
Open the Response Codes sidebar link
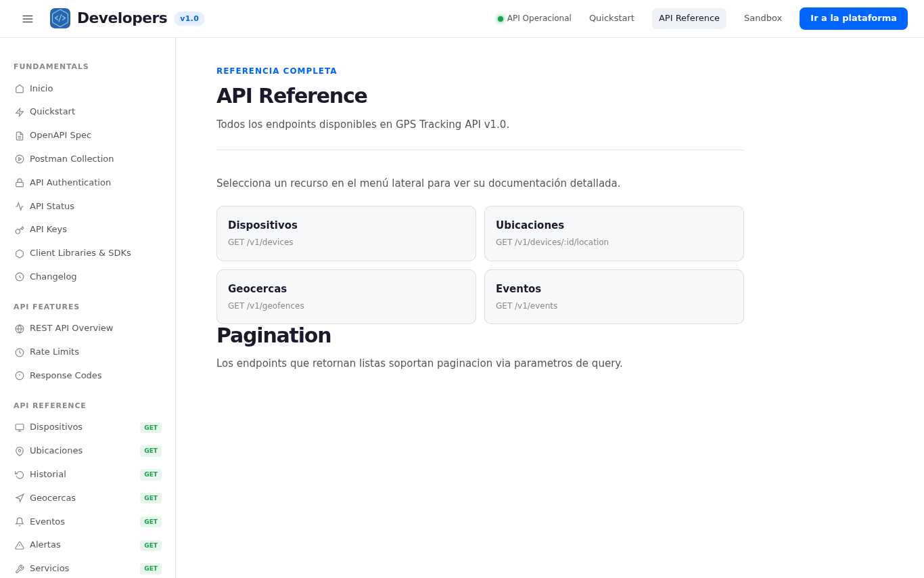click(88, 376)
